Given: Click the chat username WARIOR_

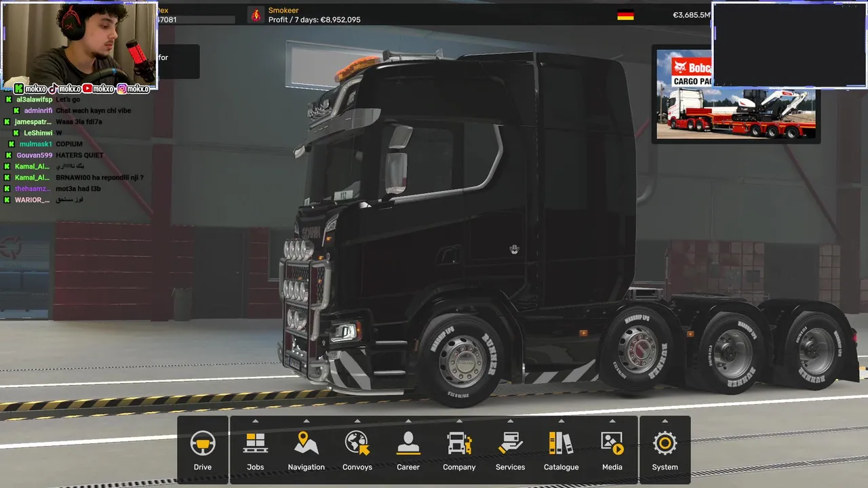Looking at the screenshot, I should pos(33,200).
